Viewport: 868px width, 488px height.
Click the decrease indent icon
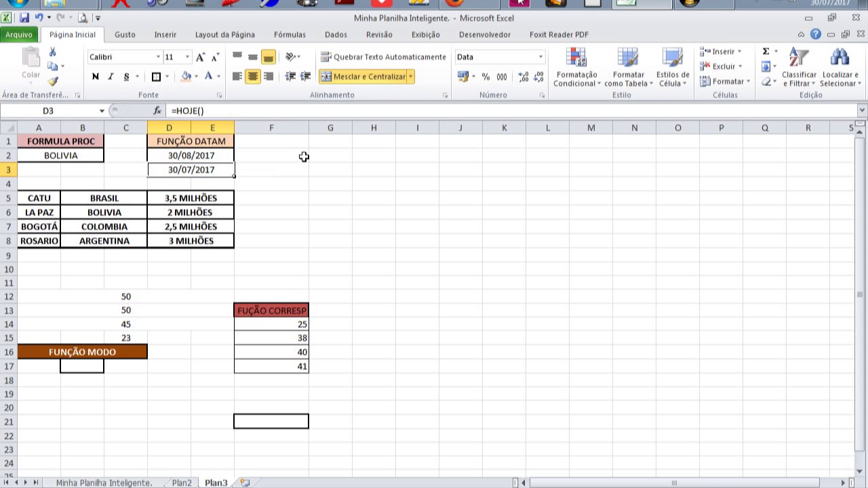click(290, 77)
